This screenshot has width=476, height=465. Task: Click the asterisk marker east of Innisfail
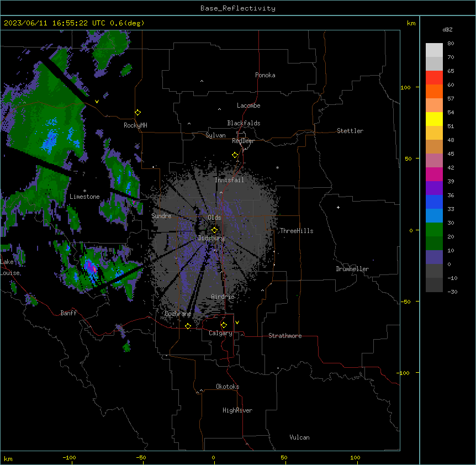[x=277, y=167]
